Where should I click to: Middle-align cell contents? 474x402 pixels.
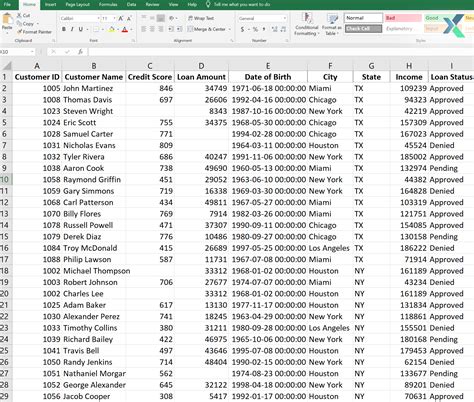(x=152, y=18)
